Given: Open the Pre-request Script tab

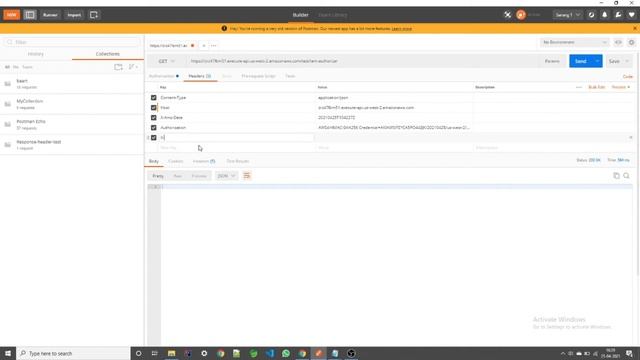Looking at the screenshot, I should pyautogui.click(x=258, y=76).
